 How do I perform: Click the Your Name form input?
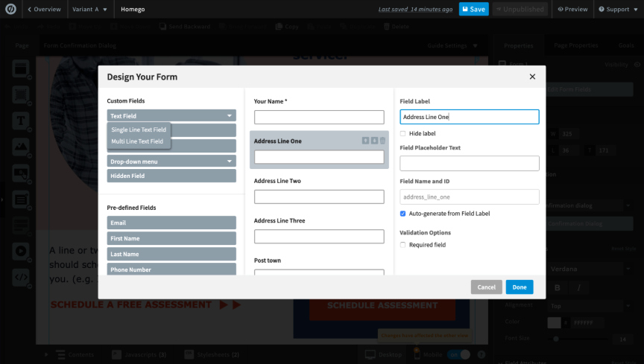click(319, 117)
